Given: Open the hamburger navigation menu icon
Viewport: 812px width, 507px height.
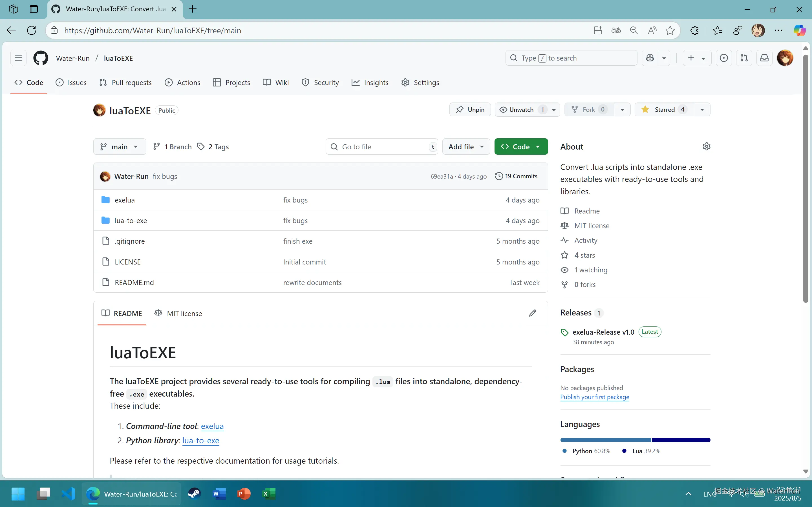Looking at the screenshot, I should (x=18, y=58).
